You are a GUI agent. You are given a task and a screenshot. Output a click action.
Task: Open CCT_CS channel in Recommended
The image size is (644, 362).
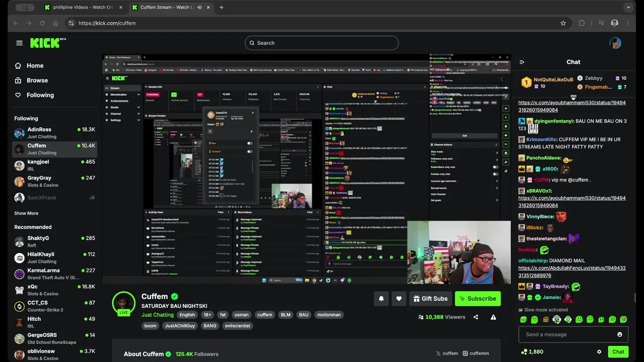(54, 306)
